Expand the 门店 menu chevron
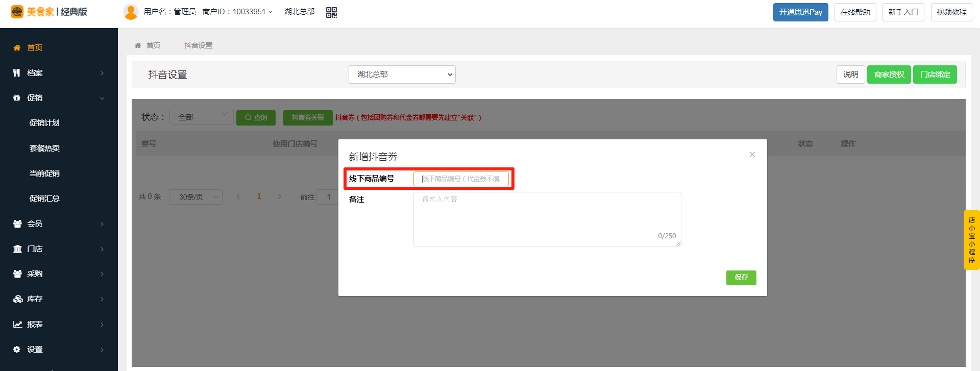Screen dimensions: 980x371 [102, 249]
